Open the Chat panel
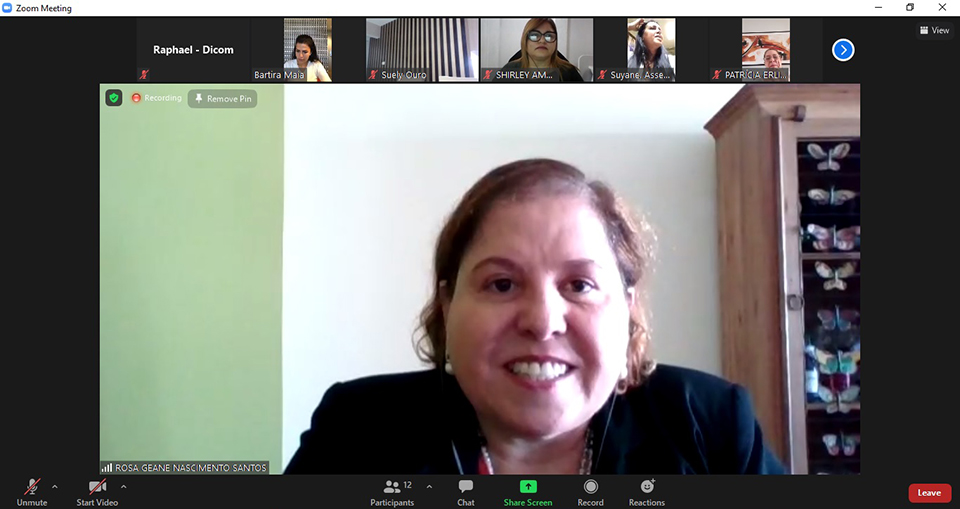Viewport: 960px width, 509px height. coord(465,488)
